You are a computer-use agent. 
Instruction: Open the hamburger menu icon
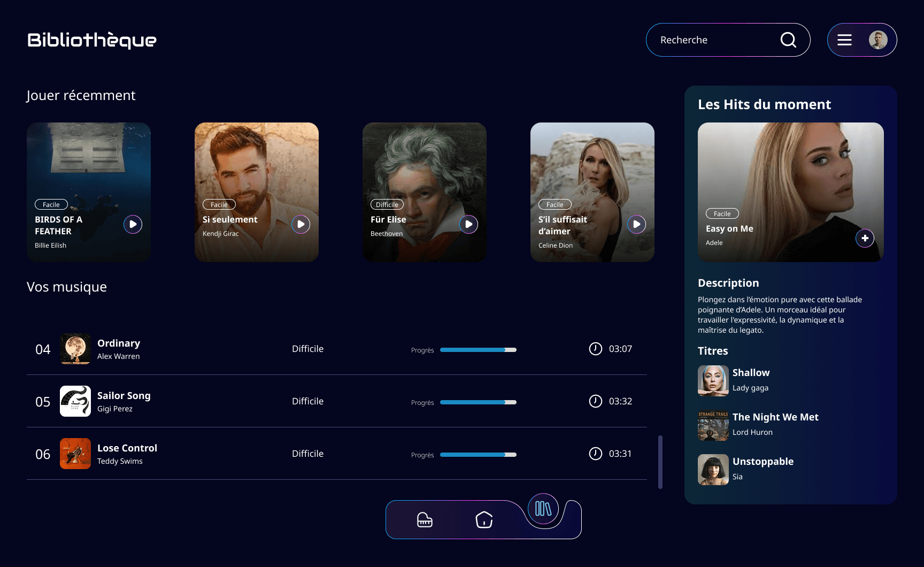(x=844, y=40)
